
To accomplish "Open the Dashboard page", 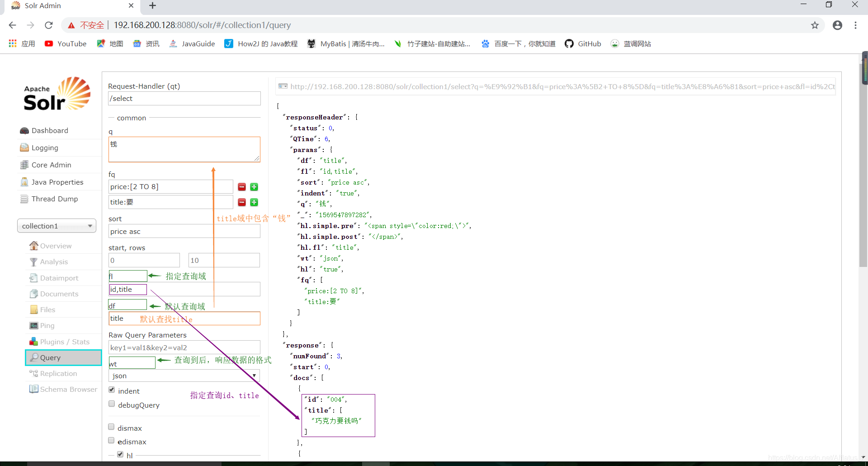I will pyautogui.click(x=50, y=130).
